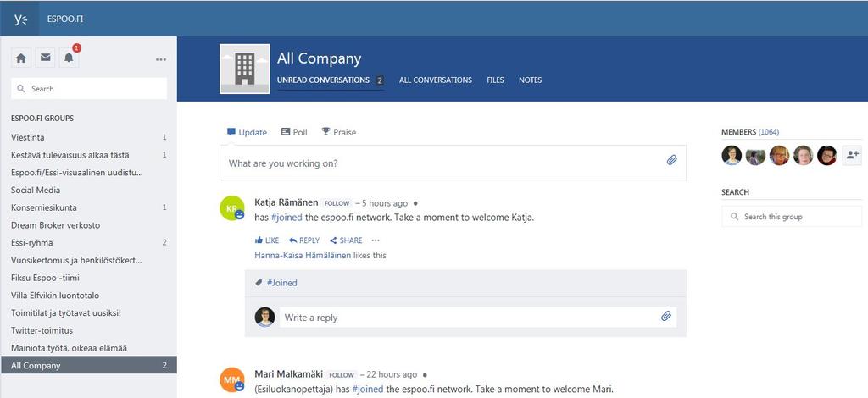Follow Katja Rämänen
Image resolution: width=868 pixels, height=398 pixels.
click(x=337, y=203)
